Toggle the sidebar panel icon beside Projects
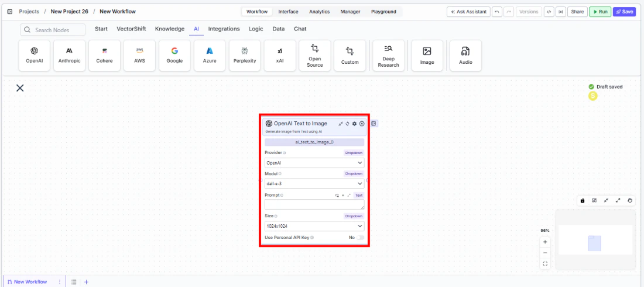 click(10, 12)
